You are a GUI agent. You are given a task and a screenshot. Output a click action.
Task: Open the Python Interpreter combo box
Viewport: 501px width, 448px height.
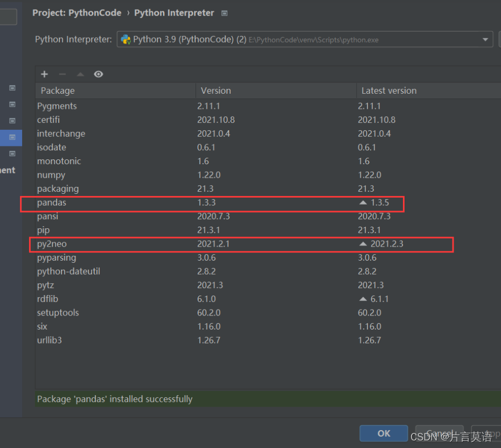tap(305, 39)
